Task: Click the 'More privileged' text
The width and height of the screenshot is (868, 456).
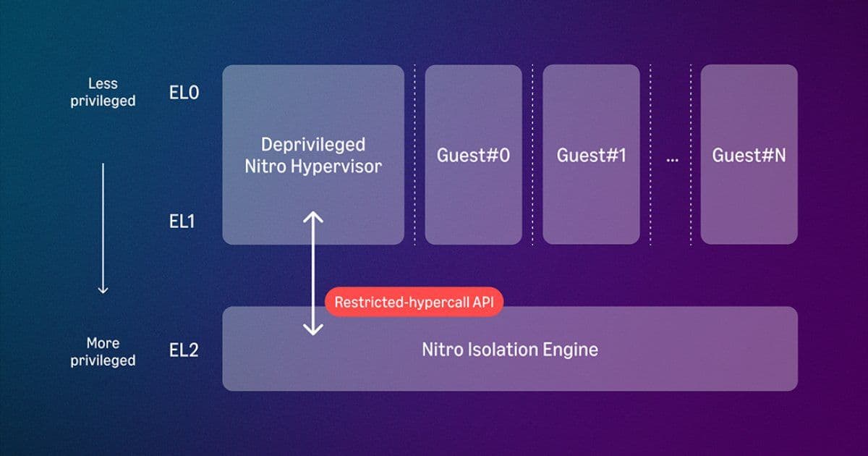Action: click(x=103, y=351)
